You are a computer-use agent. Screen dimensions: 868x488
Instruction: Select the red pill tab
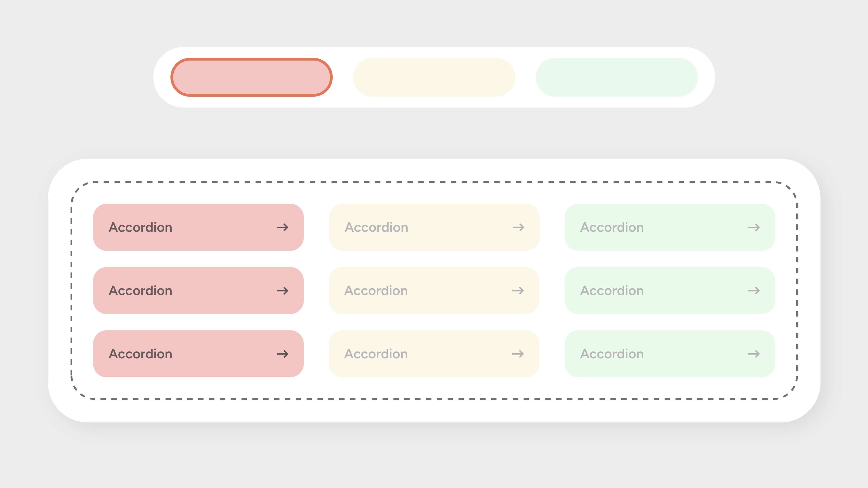coord(251,77)
